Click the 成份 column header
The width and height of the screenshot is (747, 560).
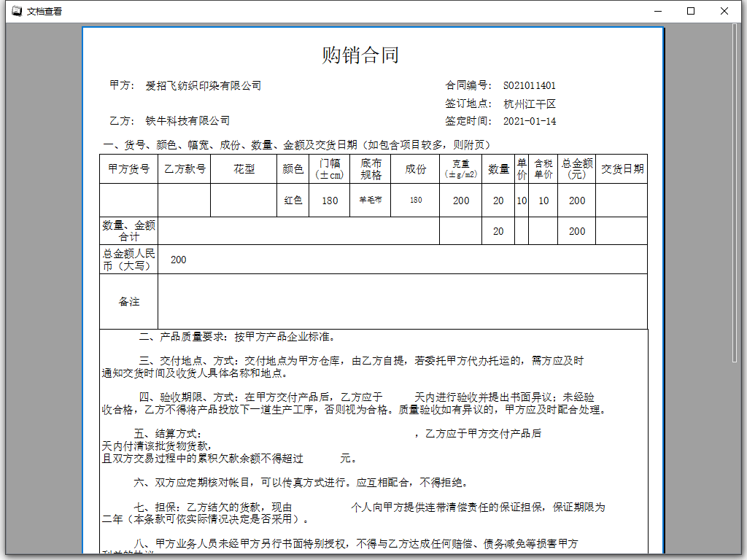[415, 169]
